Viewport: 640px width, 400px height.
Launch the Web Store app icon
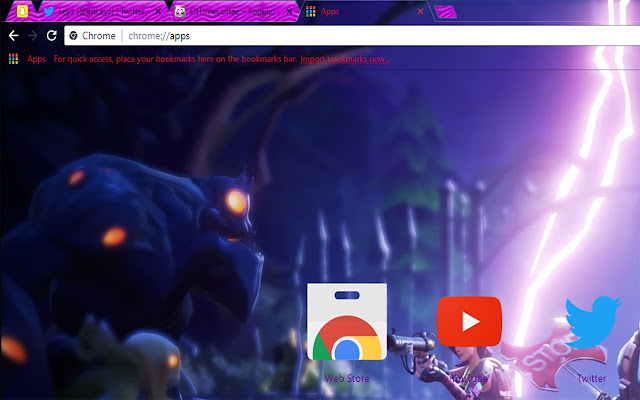[x=347, y=322]
